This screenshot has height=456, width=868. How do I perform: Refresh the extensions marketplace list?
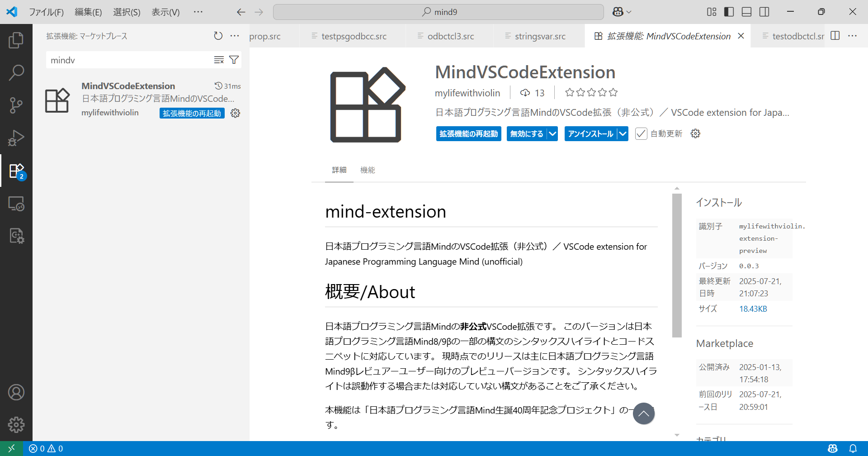click(218, 36)
